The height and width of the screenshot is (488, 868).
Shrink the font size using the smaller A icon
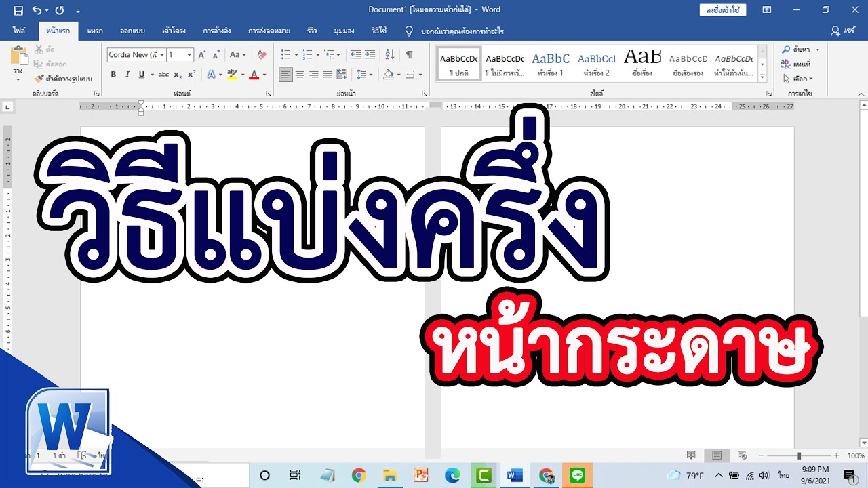pyautogui.click(x=216, y=55)
